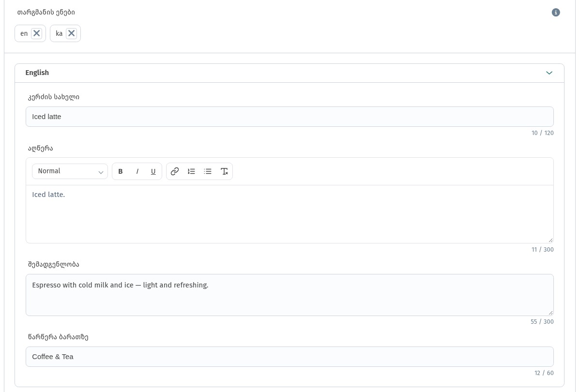580x392 pixels.
Task: Click the ingredients textarea about espresso
Action: pos(290,295)
